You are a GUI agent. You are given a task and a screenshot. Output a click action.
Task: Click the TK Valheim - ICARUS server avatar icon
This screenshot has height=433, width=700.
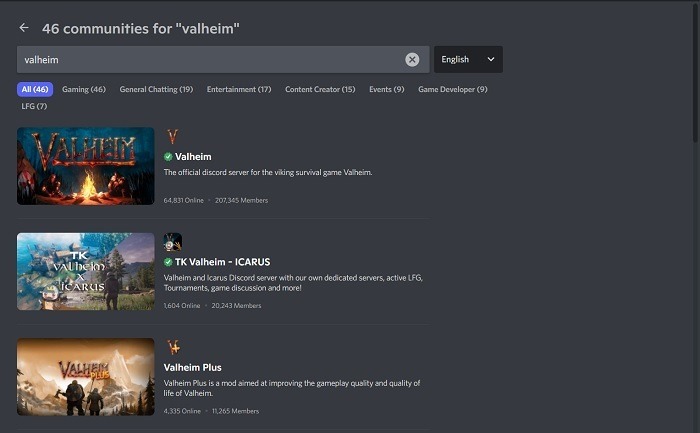(x=172, y=241)
